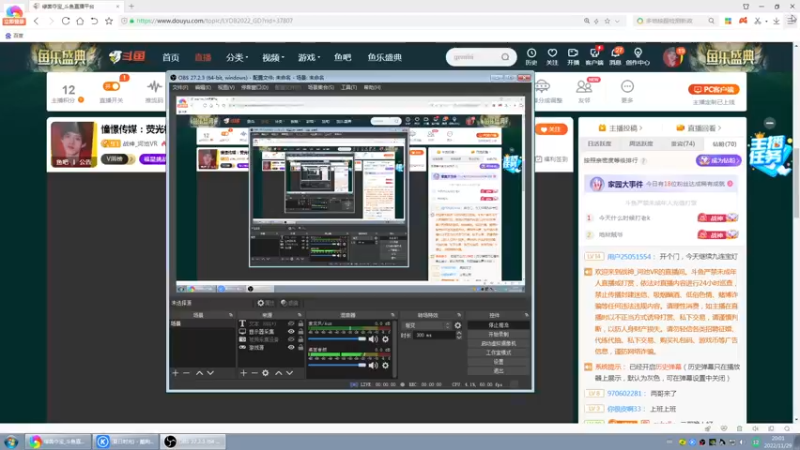Mute the second mixer channel speaker icon
The width and height of the screenshot is (800, 450).
pyautogui.click(x=373, y=365)
